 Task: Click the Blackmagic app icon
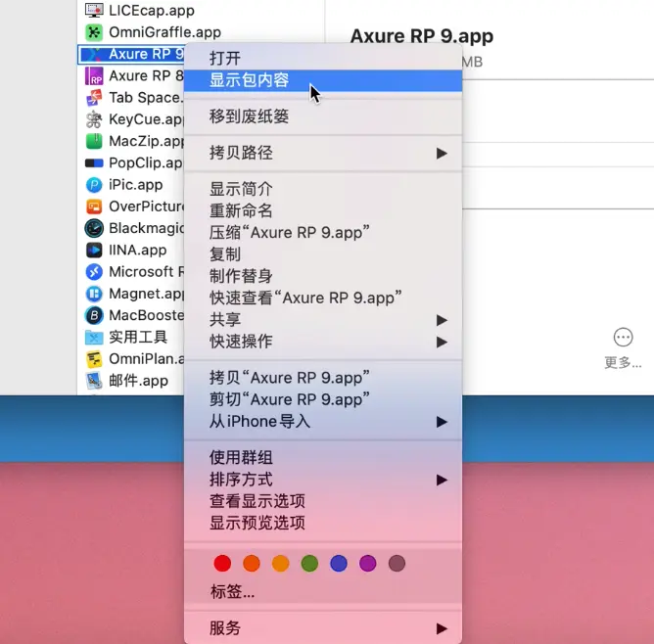pos(94,228)
